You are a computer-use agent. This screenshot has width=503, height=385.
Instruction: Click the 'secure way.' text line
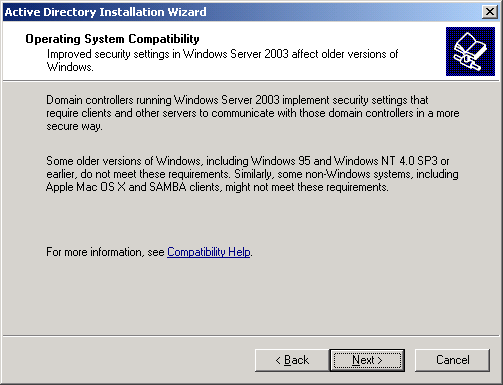tap(74, 126)
